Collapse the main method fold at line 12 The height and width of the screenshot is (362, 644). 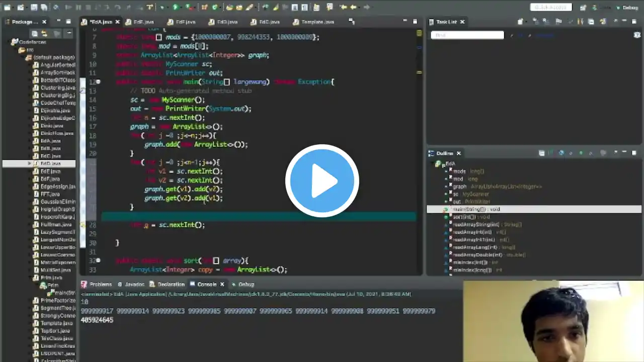tap(98, 81)
